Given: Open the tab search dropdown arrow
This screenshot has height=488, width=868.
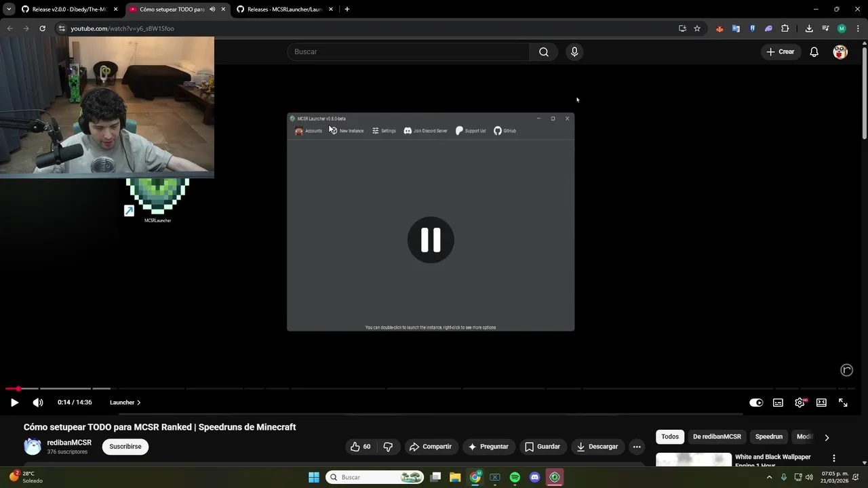Looking at the screenshot, I should pyautogui.click(x=9, y=9).
